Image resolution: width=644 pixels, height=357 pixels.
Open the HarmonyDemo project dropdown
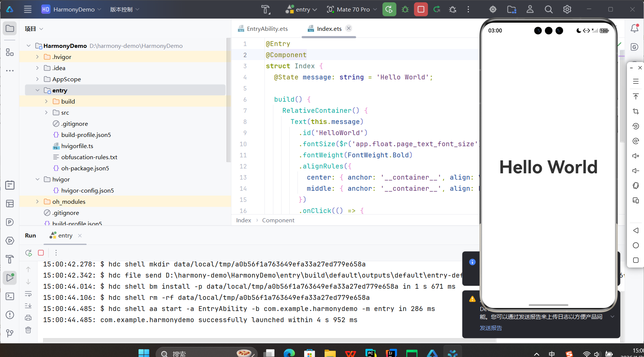(x=71, y=9)
